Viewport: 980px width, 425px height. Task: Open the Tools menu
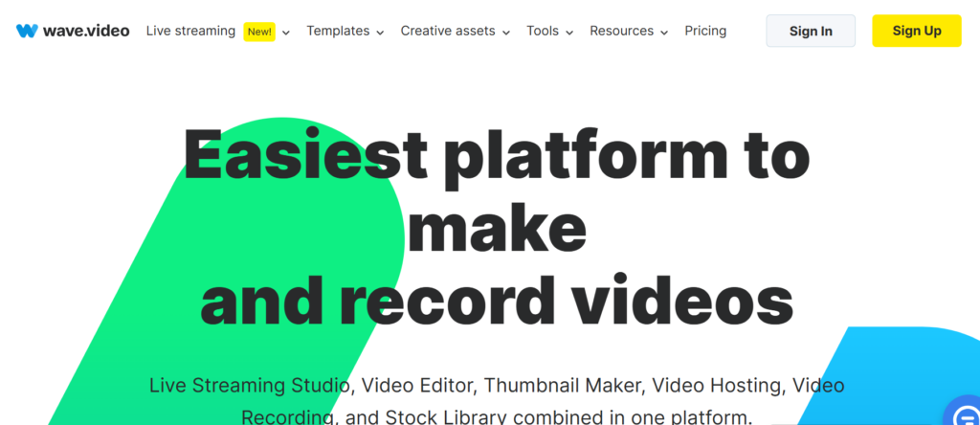click(543, 31)
